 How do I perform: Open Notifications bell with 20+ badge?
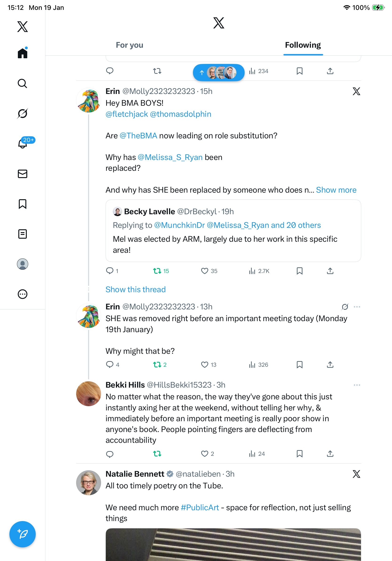(23, 144)
